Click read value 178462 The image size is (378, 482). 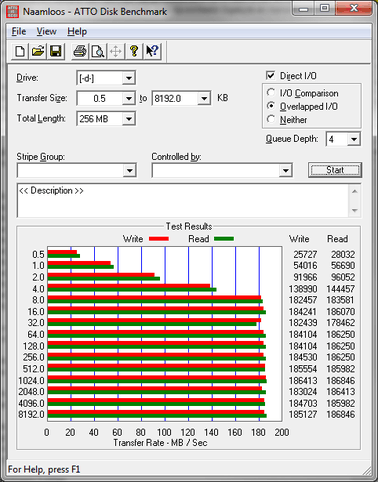(340, 323)
